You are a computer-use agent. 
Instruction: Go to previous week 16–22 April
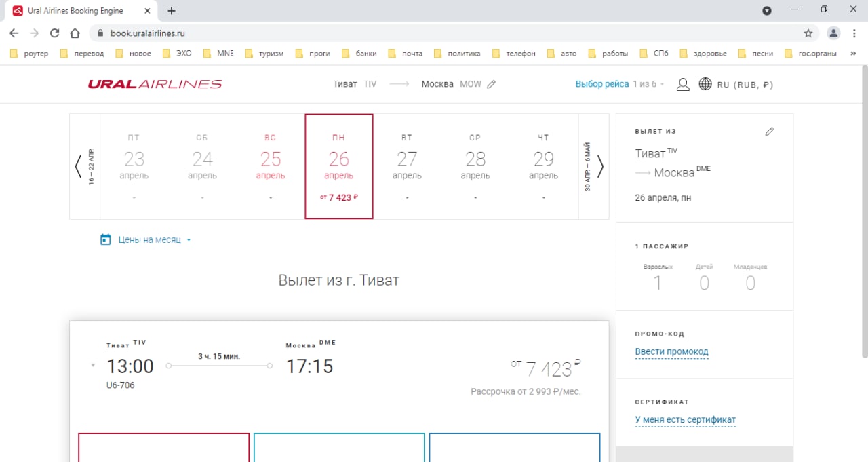coord(85,167)
